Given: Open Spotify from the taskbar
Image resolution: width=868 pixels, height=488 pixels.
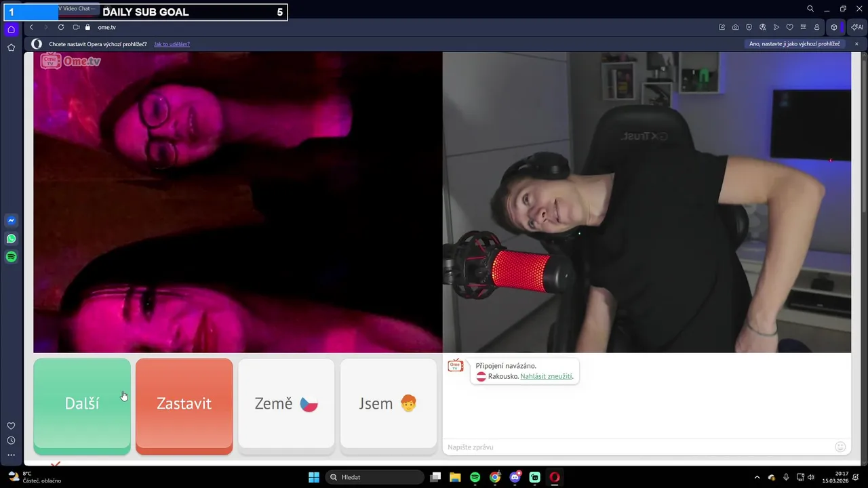Looking at the screenshot, I should (475, 477).
